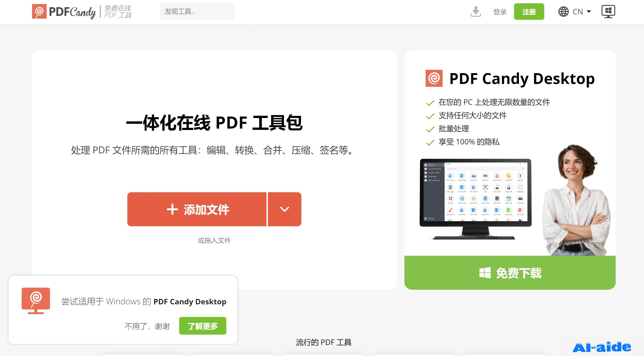Viewport: 644px width, 356px height.
Task: Expand the CN language dropdown arrow
Action: tap(589, 12)
